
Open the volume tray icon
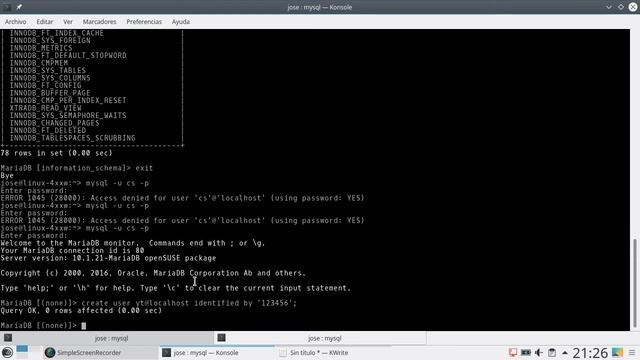[539, 353]
